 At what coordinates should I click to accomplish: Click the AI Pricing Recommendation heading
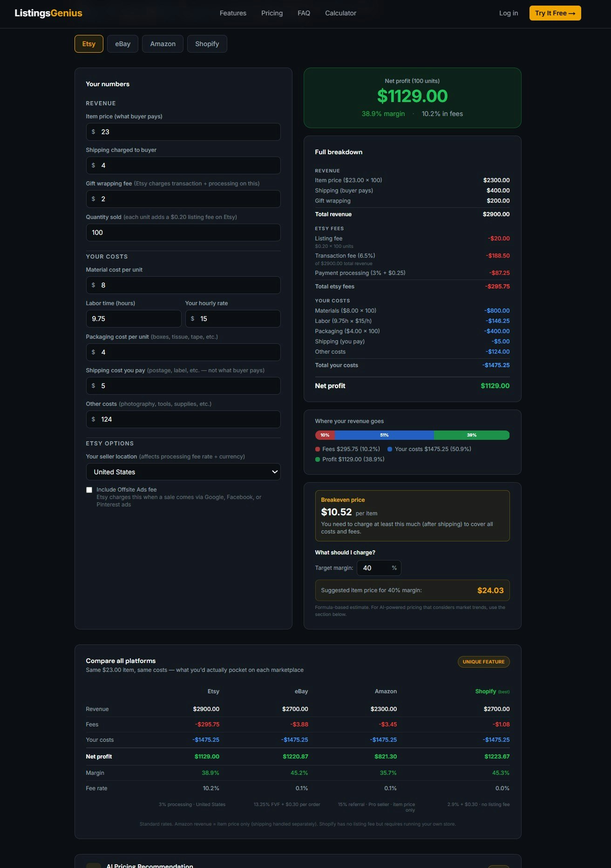pos(149,866)
